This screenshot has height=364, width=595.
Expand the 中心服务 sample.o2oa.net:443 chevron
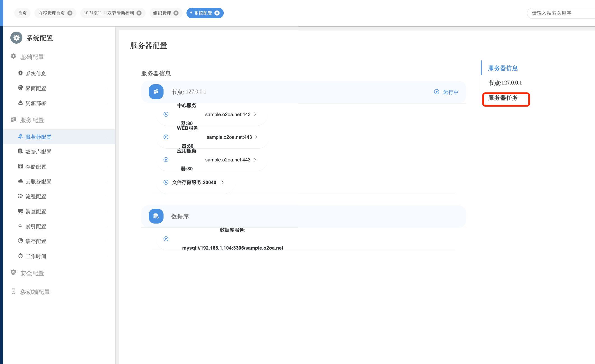(x=255, y=114)
